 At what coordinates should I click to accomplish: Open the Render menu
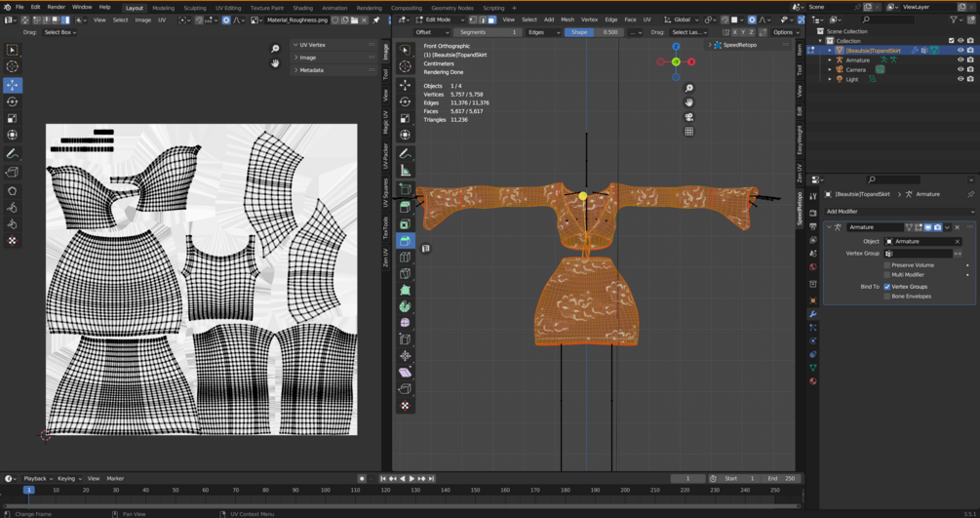[57, 7]
